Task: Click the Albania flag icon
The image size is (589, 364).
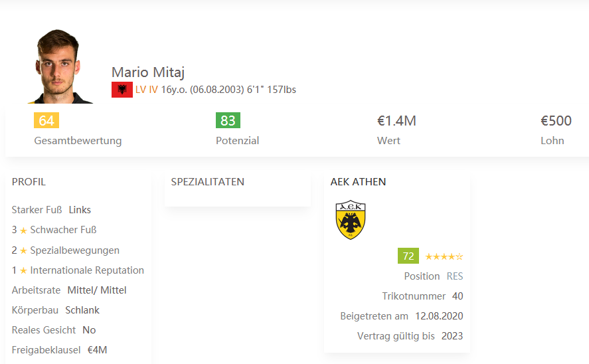Action: 122,90
